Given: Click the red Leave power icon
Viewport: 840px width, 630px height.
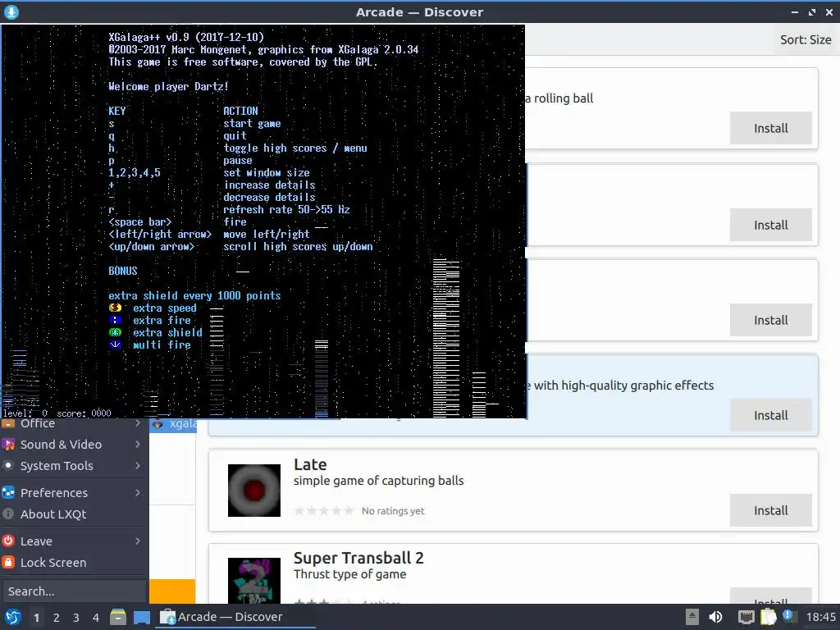Looking at the screenshot, I should tap(8, 541).
